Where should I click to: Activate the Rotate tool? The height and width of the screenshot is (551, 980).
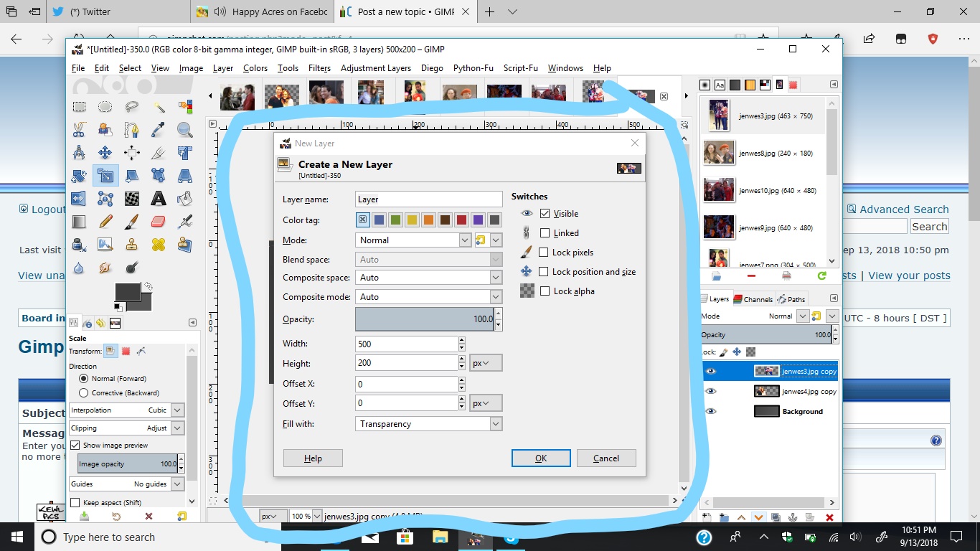point(79,175)
